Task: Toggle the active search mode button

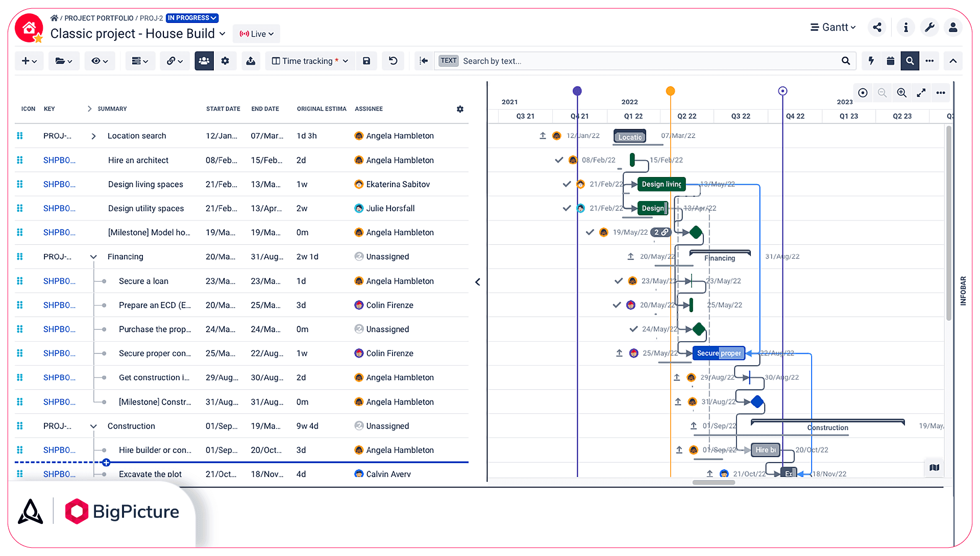Action: [x=910, y=61]
